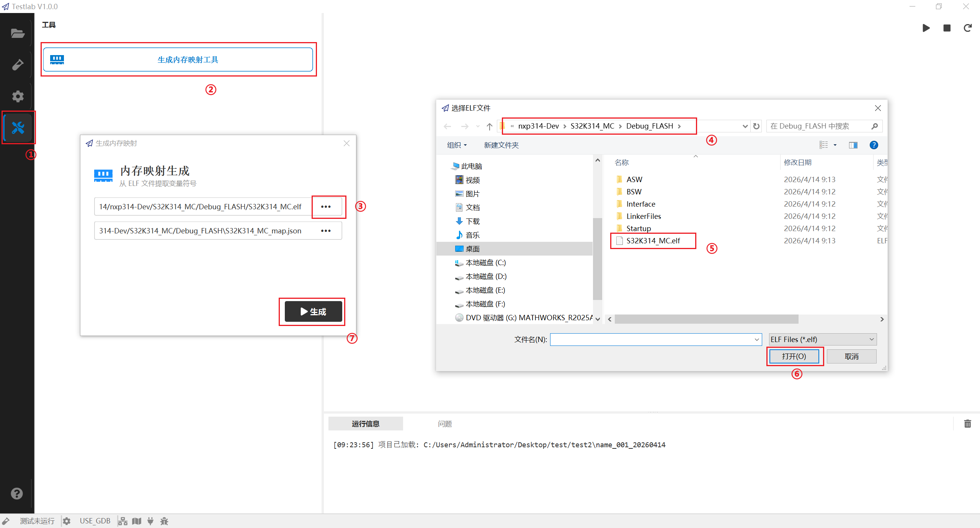Click status bar test vial icon

click(6, 521)
